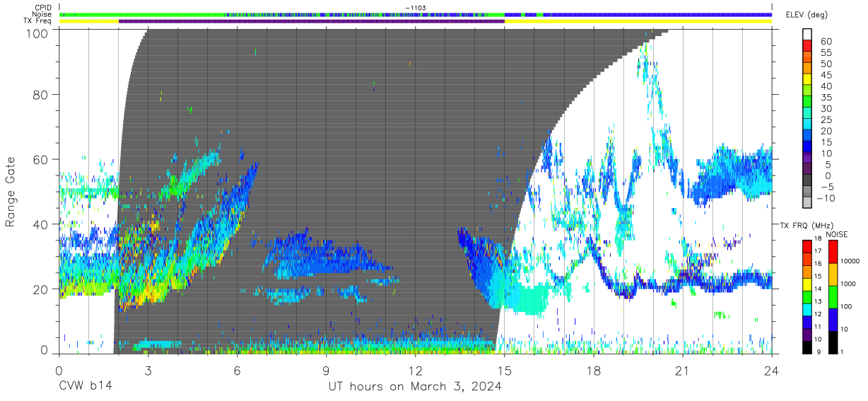This screenshot has height=401, width=868.
Task: Click the 'UT hours on March 3, 2024' title
Action: coord(415,387)
